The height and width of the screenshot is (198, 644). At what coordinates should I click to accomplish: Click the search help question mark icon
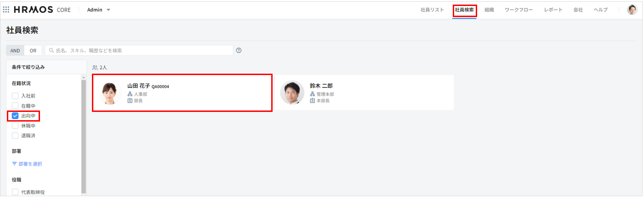[239, 51]
